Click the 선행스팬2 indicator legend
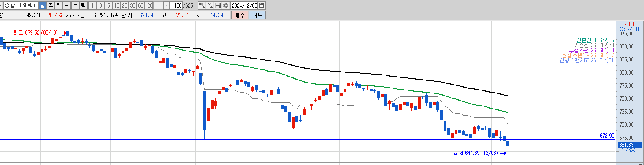This screenshot has height=165, width=644. click(x=587, y=60)
